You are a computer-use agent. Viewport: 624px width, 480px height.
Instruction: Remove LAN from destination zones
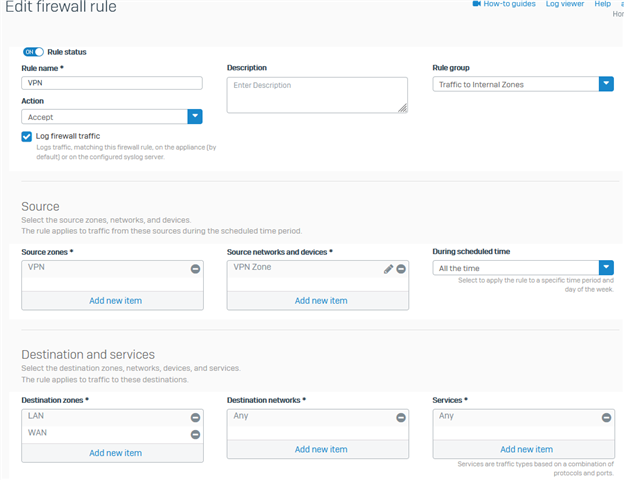pyautogui.click(x=195, y=417)
